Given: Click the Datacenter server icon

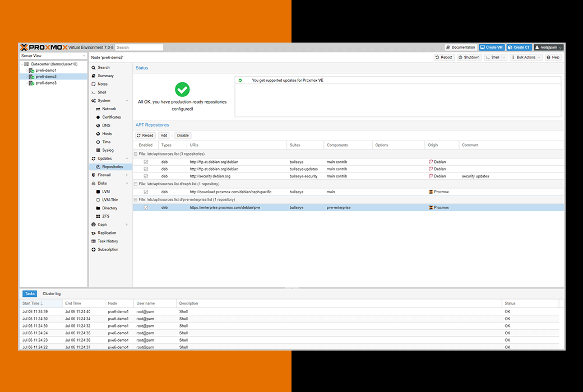Looking at the screenshot, I should (26, 64).
